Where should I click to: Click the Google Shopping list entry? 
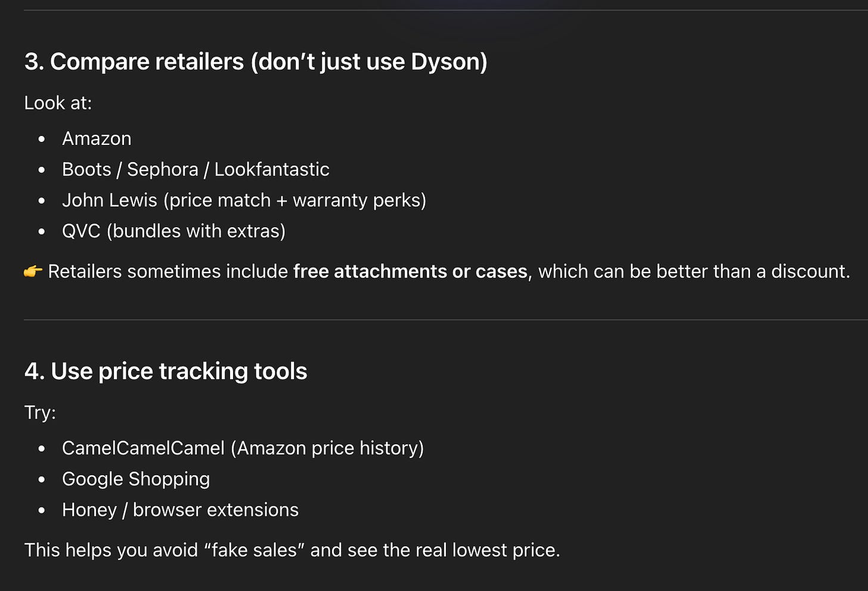(x=136, y=479)
